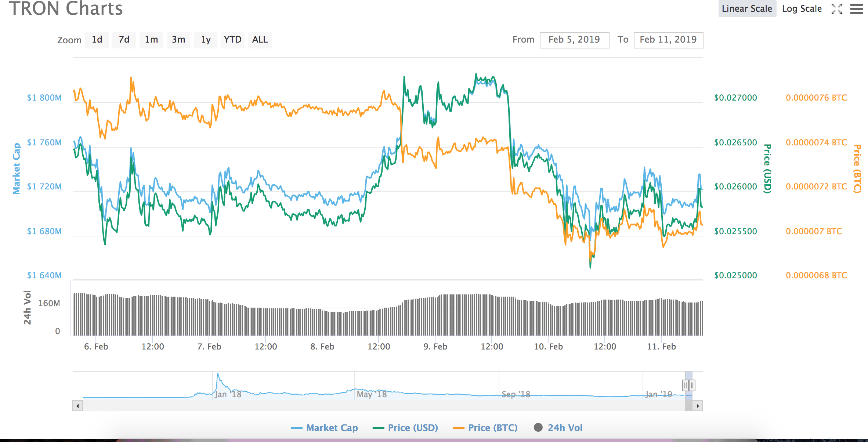Set zoom to 3m
This screenshot has height=442, width=868.
[x=178, y=40]
